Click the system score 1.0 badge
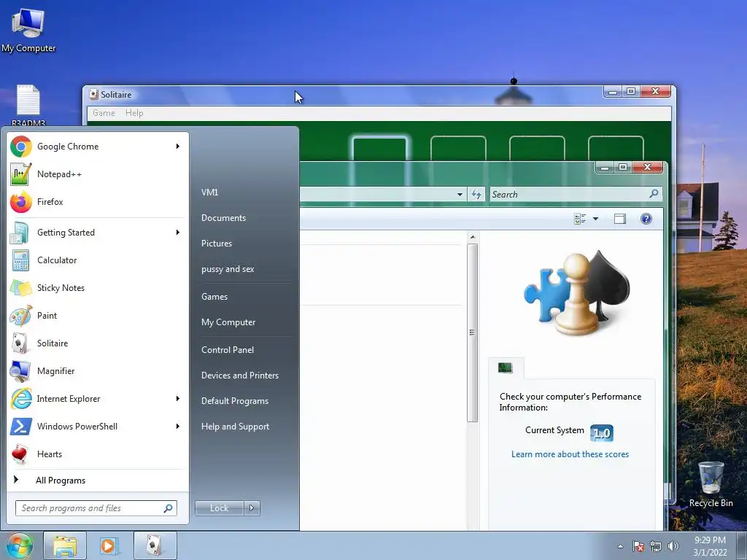 coord(601,433)
